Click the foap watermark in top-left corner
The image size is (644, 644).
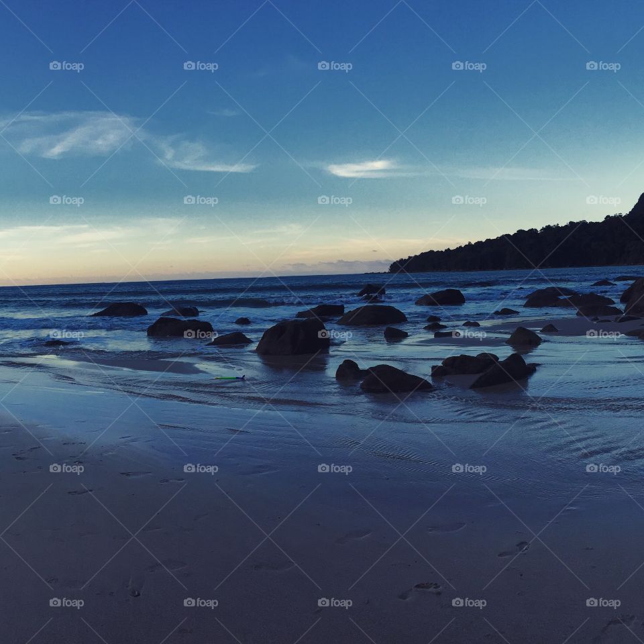(x=66, y=66)
